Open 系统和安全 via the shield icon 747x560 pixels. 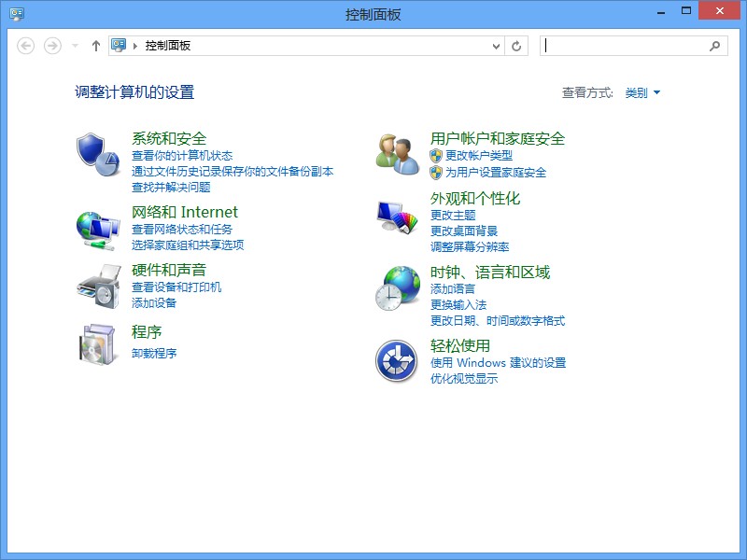coord(91,146)
